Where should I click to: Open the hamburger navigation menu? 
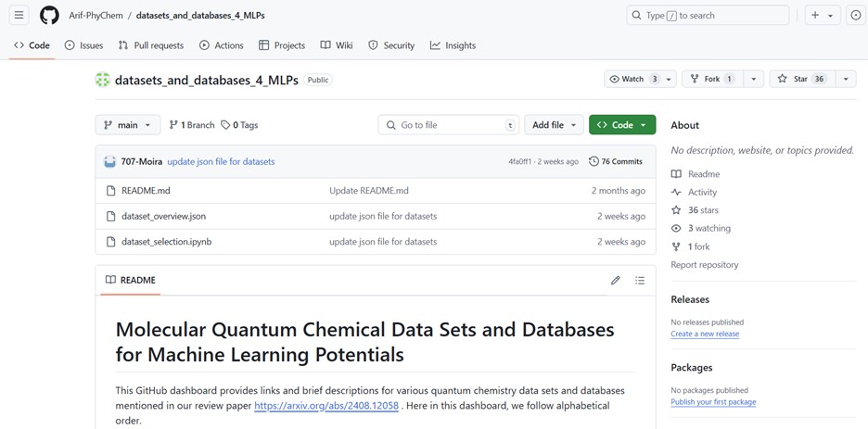[x=19, y=16]
